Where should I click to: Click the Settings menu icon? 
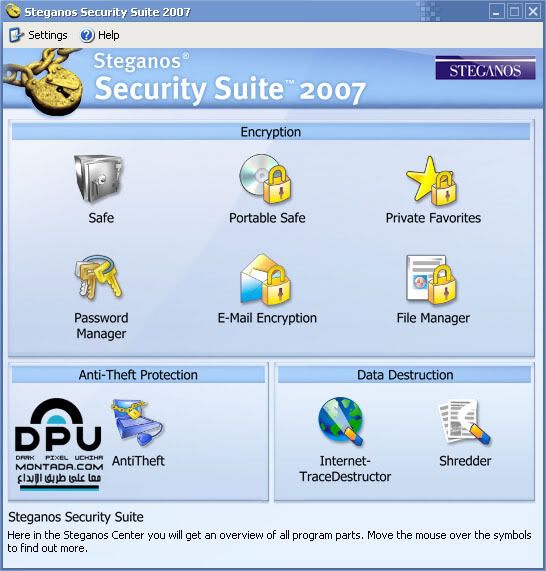tap(16, 35)
